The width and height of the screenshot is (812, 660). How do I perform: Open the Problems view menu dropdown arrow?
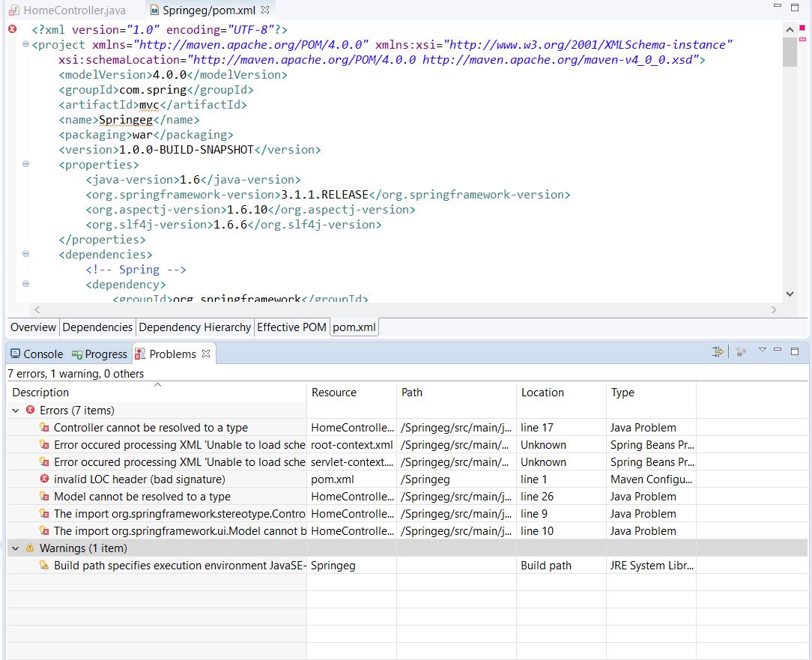[x=763, y=350]
